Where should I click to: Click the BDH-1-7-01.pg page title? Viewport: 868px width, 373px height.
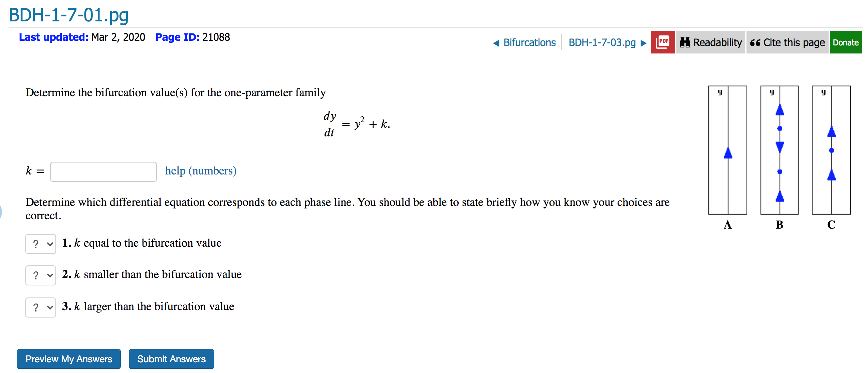(69, 15)
